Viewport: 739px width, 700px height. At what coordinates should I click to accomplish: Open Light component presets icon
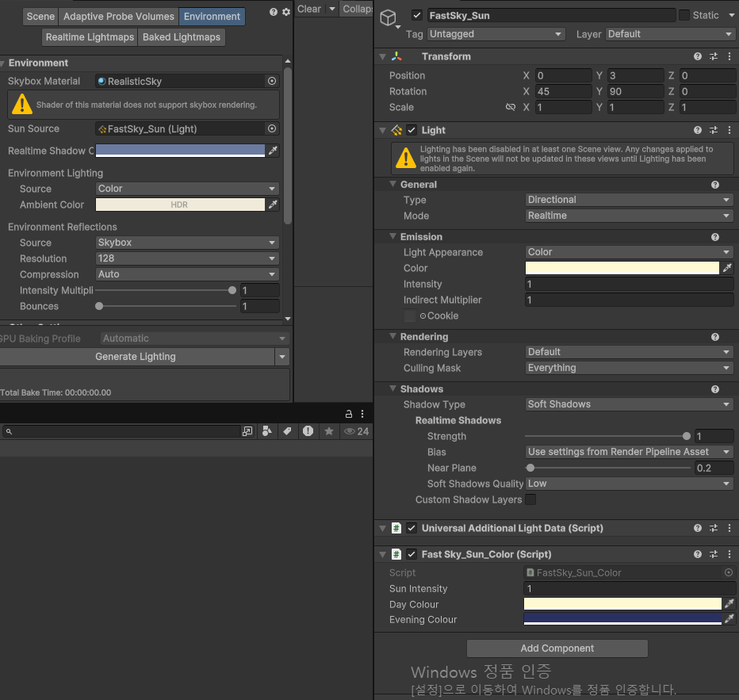pyautogui.click(x=714, y=130)
